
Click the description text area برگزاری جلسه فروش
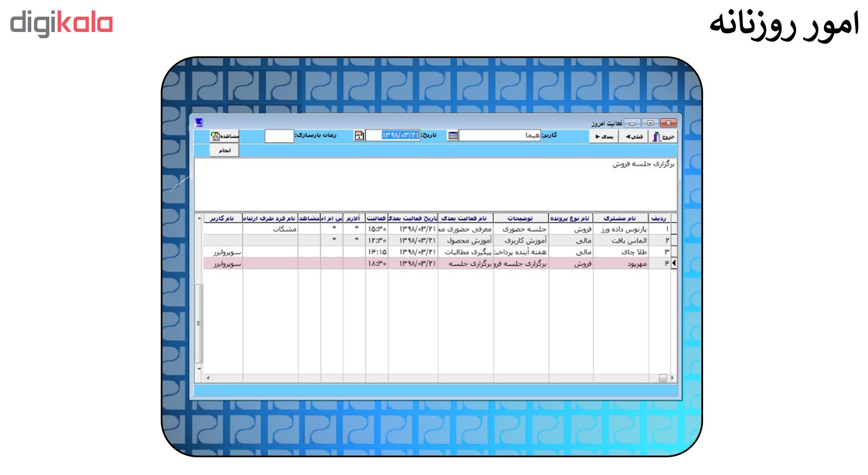point(435,185)
